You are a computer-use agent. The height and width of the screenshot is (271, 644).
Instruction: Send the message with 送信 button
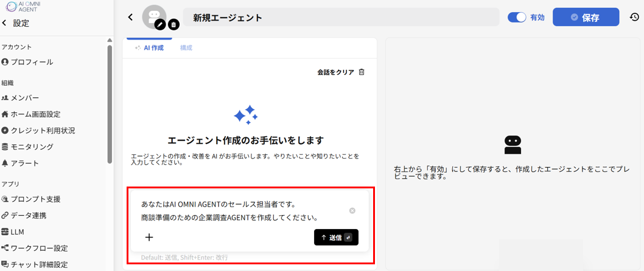336,237
